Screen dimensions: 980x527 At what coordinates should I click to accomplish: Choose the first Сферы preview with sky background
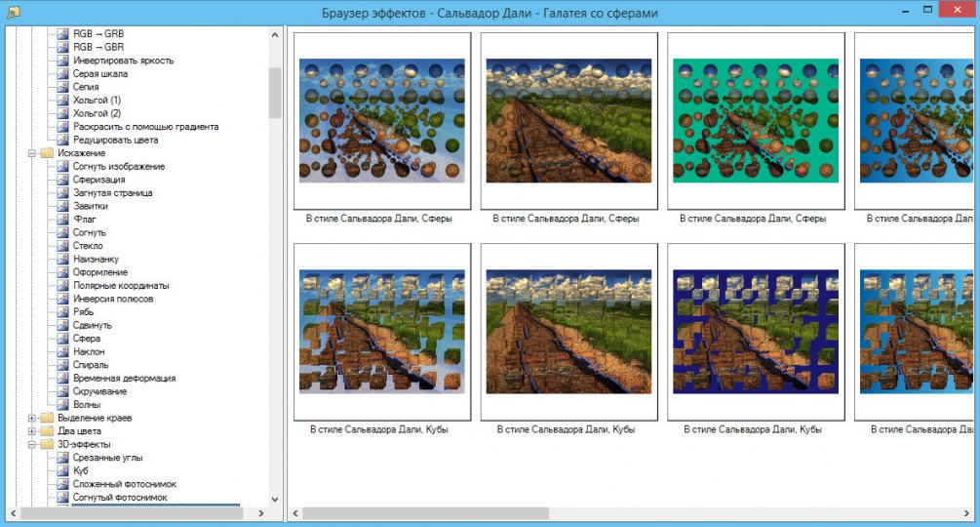(382, 121)
